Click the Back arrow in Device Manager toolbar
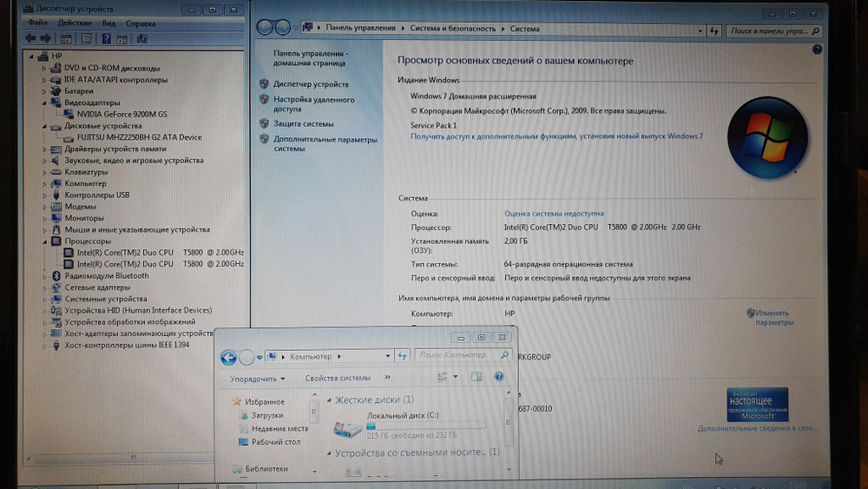Viewport: 868px width, 489px height. pos(30,38)
